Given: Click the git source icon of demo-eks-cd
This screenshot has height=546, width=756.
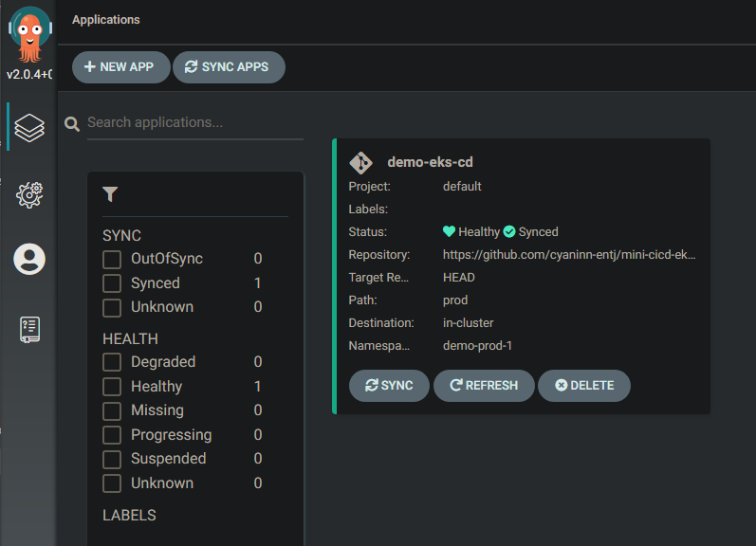Looking at the screenshot, I should (360, 163).
